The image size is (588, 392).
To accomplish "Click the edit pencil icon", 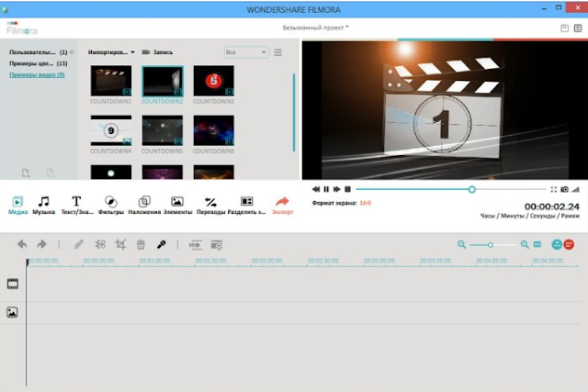I will pyautogui.click(x=78, y=245).
